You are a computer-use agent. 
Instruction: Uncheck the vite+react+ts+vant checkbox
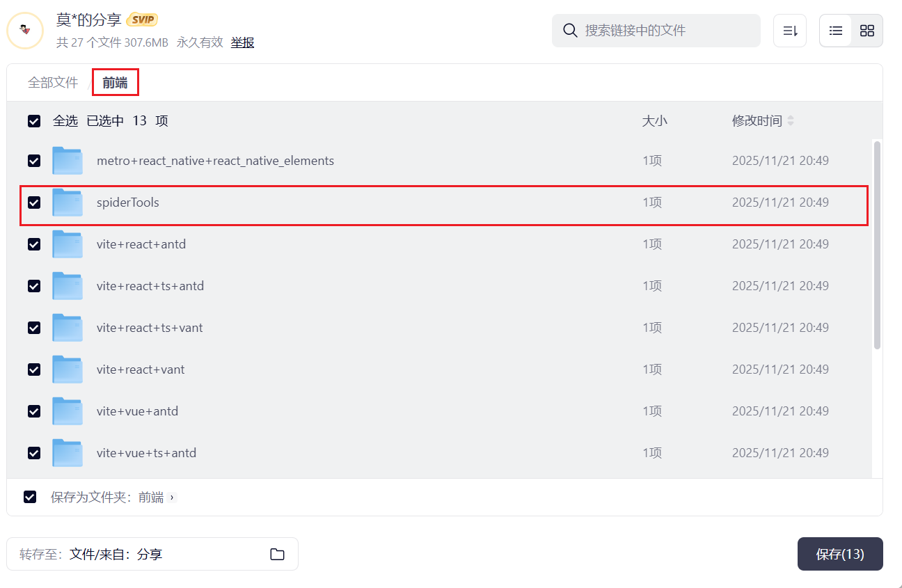[34, 328]
